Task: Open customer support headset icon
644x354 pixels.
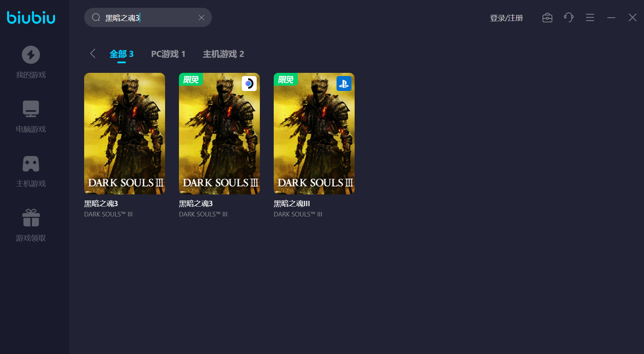Action: click(x=568, y=17)
